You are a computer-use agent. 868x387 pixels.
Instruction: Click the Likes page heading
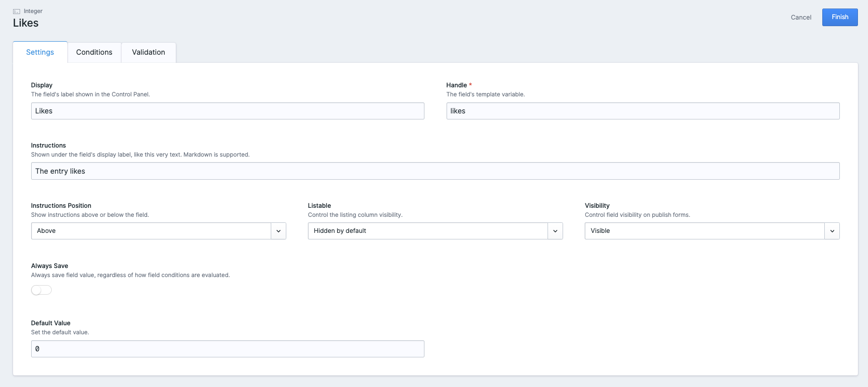(x=26, y=23)
